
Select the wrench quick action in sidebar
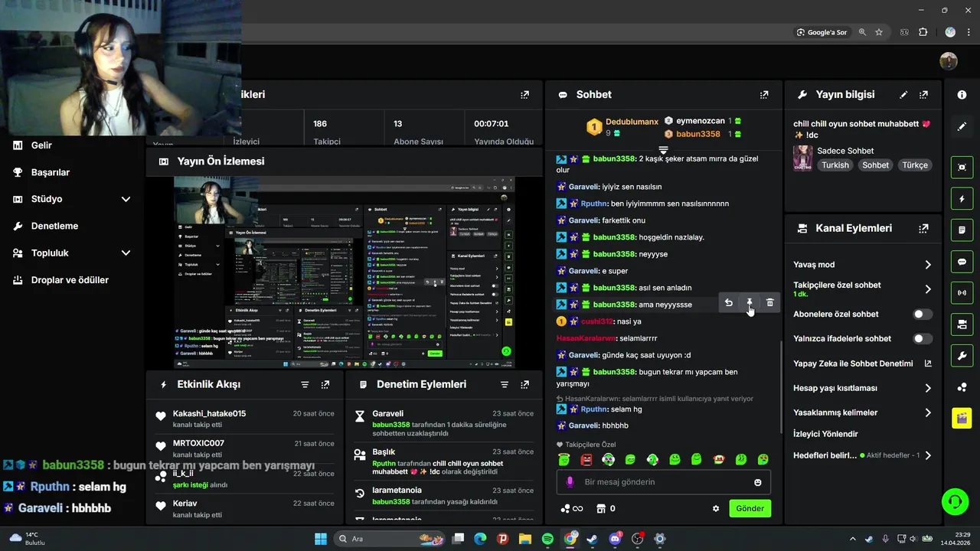pos(962,356)
